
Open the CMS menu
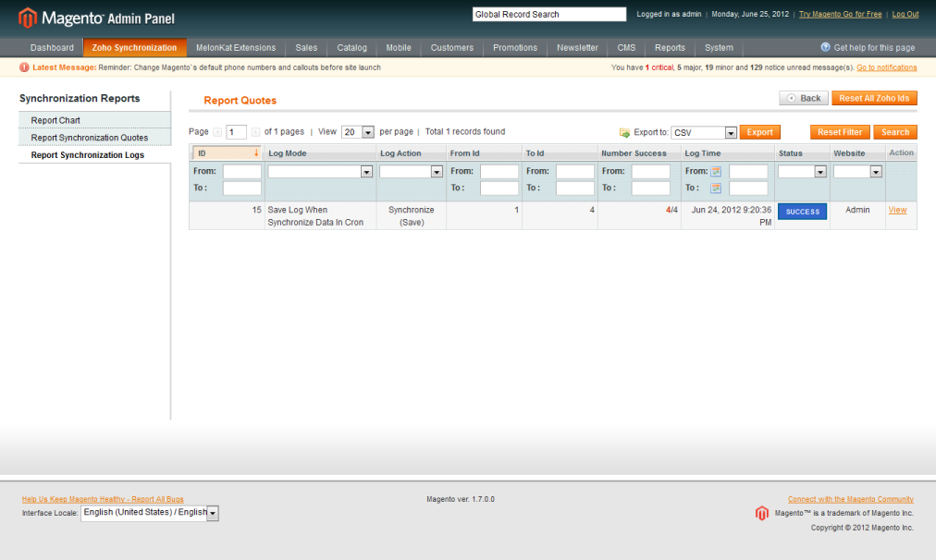coord(626,48)
